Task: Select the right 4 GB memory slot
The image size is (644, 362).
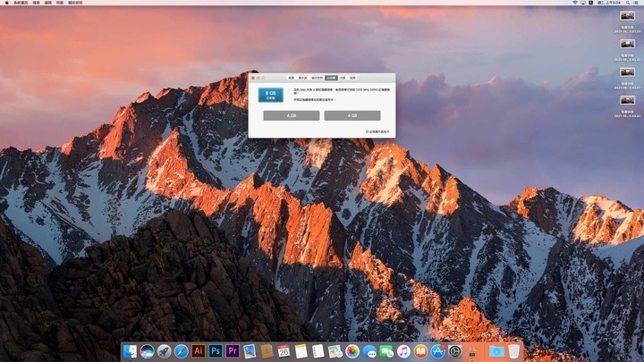Action: (352, 115)
